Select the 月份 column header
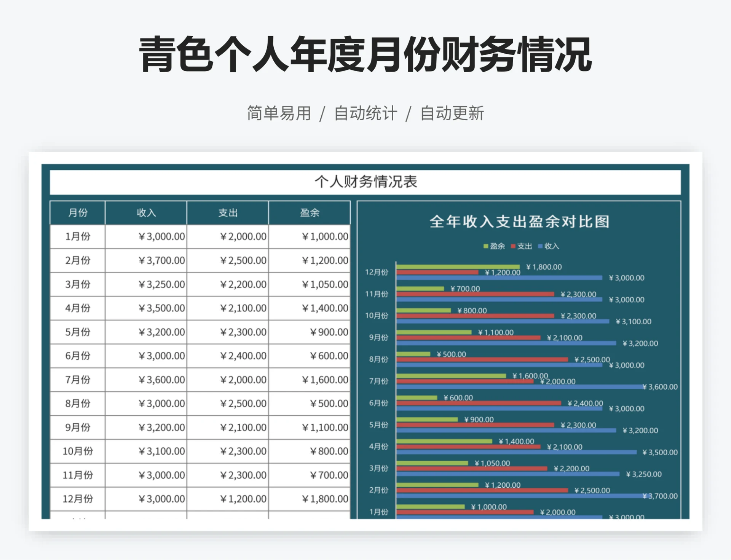Screen dimensions: 731x560 tap(77, 213)
